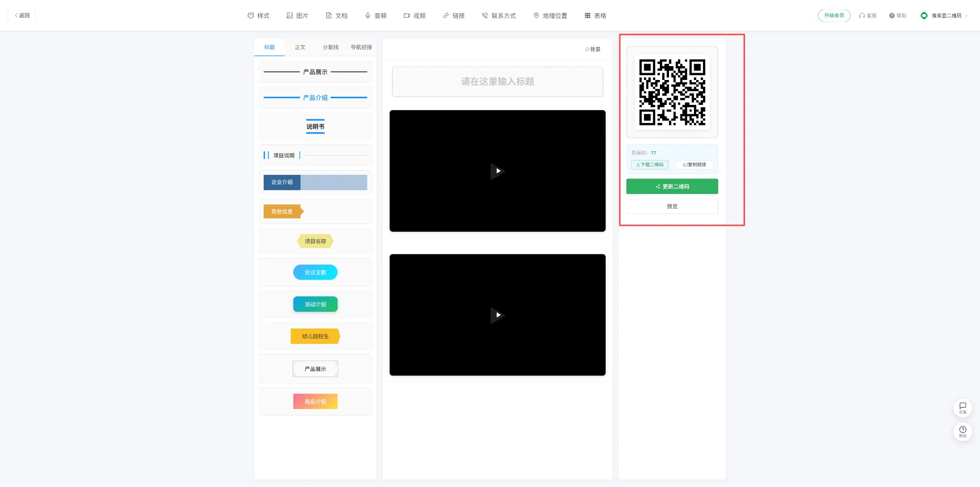Viewport: 980px width, 487px height.
Task: Insert an image with the 图片 tool
Action: point(297,16)
